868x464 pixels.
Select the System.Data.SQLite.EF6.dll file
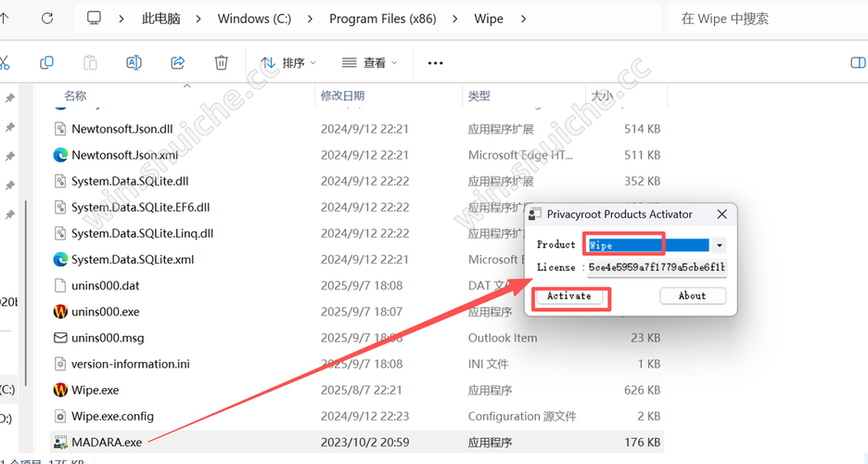[141, 208]
